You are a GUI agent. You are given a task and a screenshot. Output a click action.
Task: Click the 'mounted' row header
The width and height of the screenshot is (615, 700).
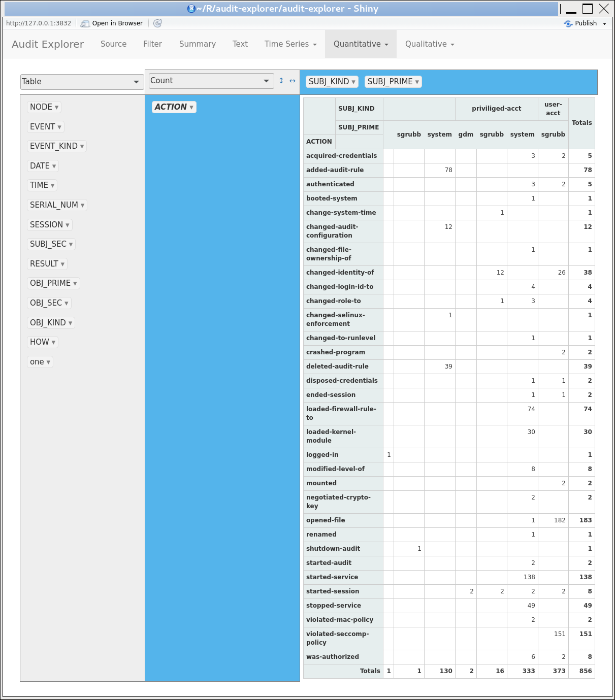[343, 483]
